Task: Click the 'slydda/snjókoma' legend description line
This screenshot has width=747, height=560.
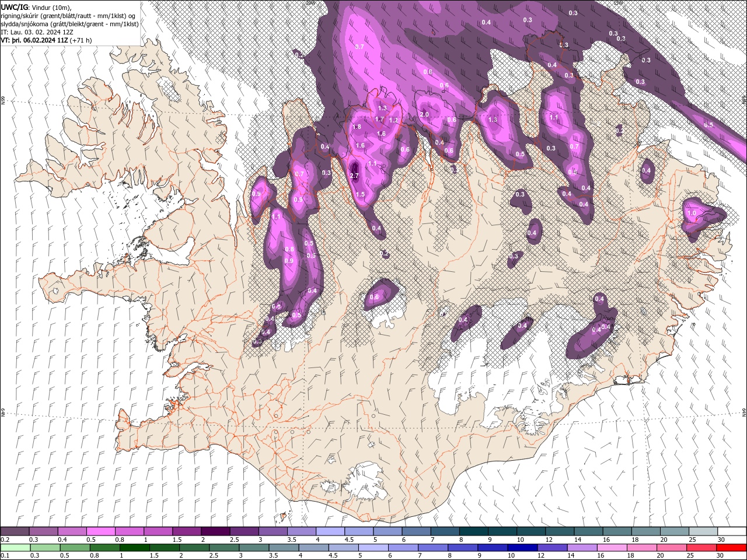Action: click(x=69, y=24)
